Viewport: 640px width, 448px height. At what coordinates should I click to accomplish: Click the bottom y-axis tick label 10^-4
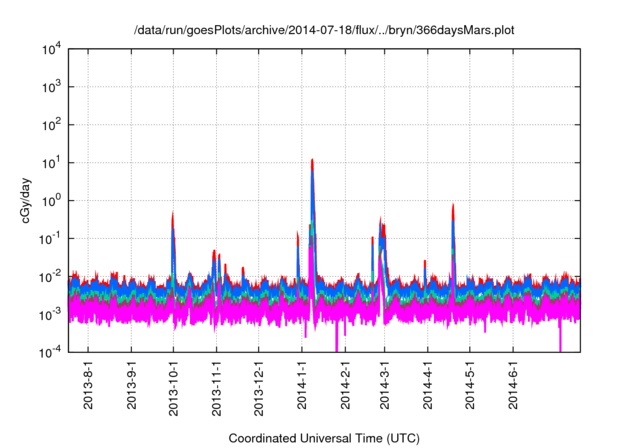pos(50,352)
